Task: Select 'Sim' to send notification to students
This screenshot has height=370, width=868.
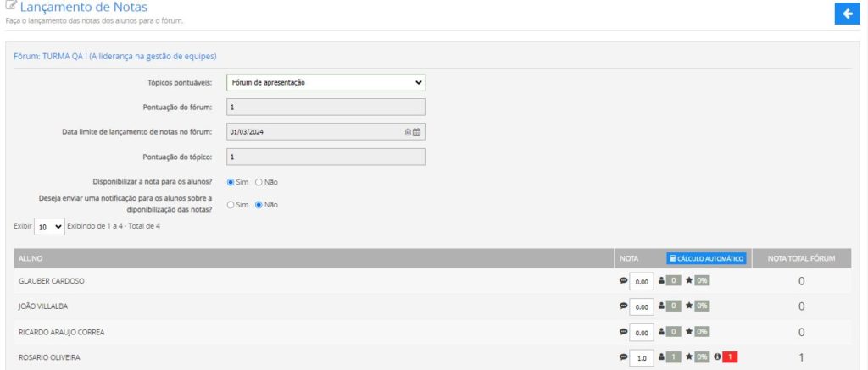Action: click(x=231, y=205)
